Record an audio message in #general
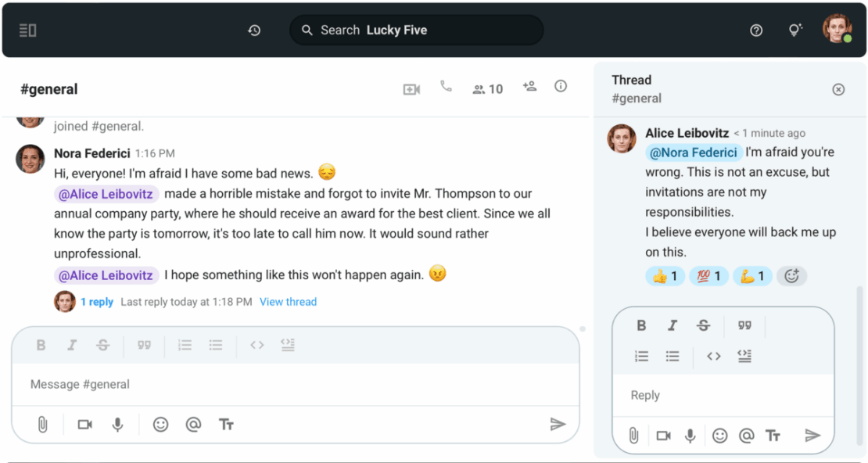Image resolution: width=868 pixels, height=463 pixels. [x=117, y=425]
